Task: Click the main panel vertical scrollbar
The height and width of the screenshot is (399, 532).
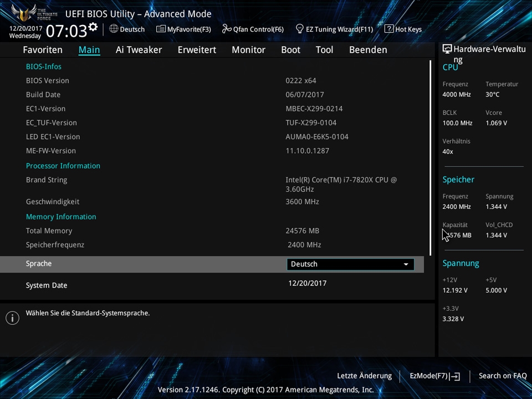Action: point(430,158)
